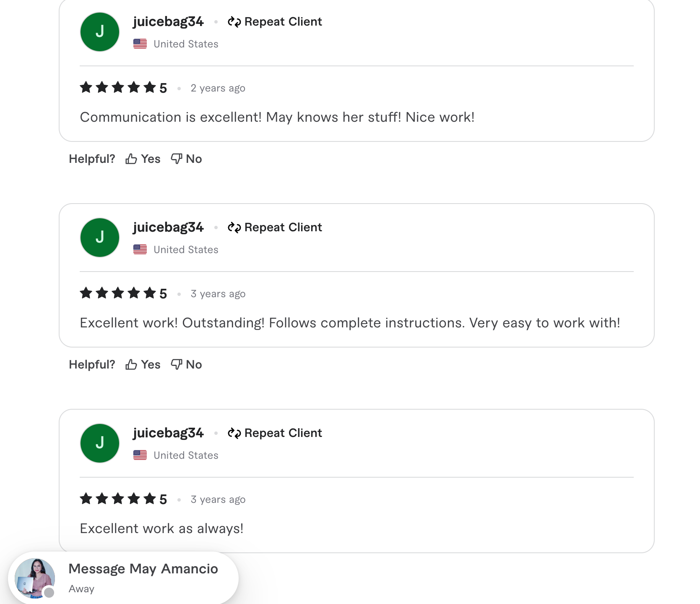Click Repeat Client arrows icon in 'as always' review
Screen dimensions: 700x604
[234, 433]
